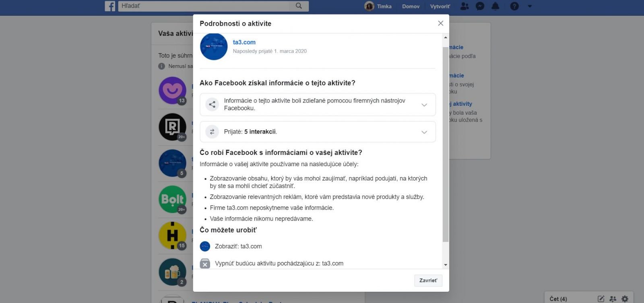Open the friend requests icon
The width and height of the screenshot is (644, 303).
click(x=464, y=6)
